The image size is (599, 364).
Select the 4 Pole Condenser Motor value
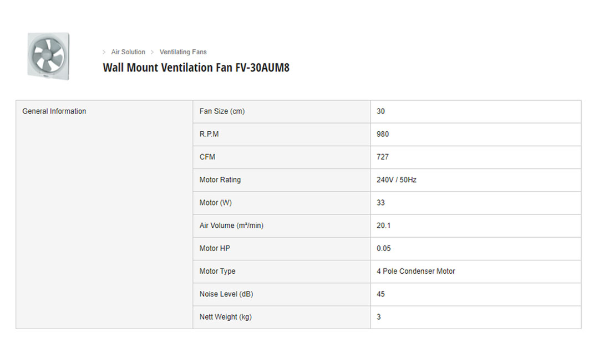[x=415, y=271]
